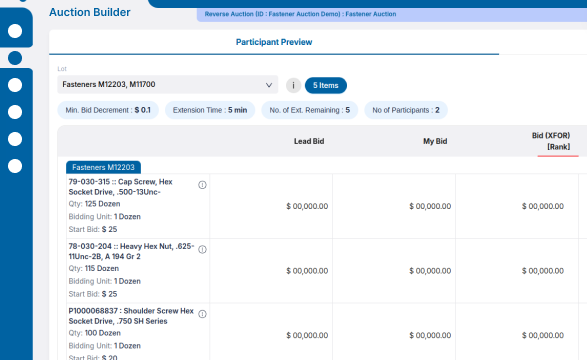The image size is (587, 360).
Task: Open info icon for Heavy Hex Nut item
Action: click(x=202, y=250)
